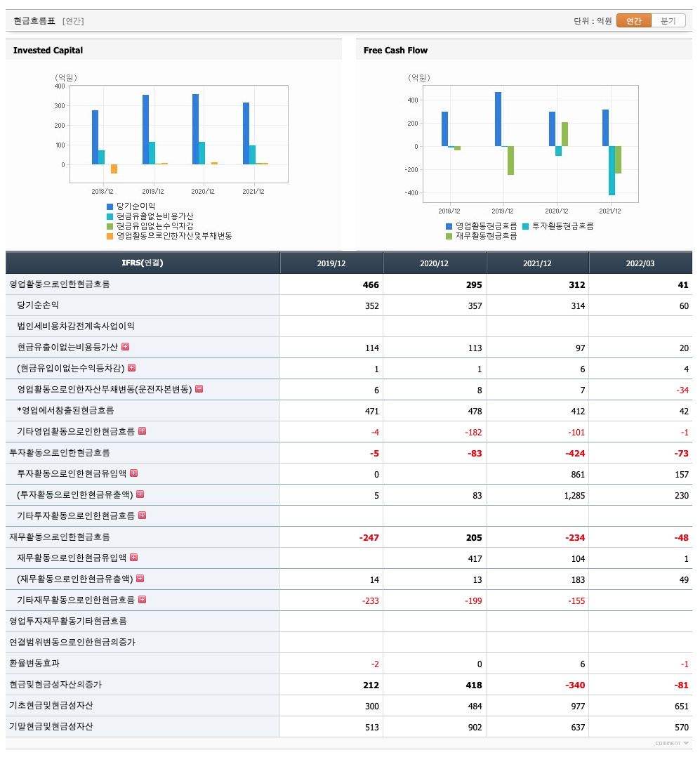Expand the 현금유출이없는비용등가산 row
This screenshot has height=762, width=700.
click(x=126, y=347)
